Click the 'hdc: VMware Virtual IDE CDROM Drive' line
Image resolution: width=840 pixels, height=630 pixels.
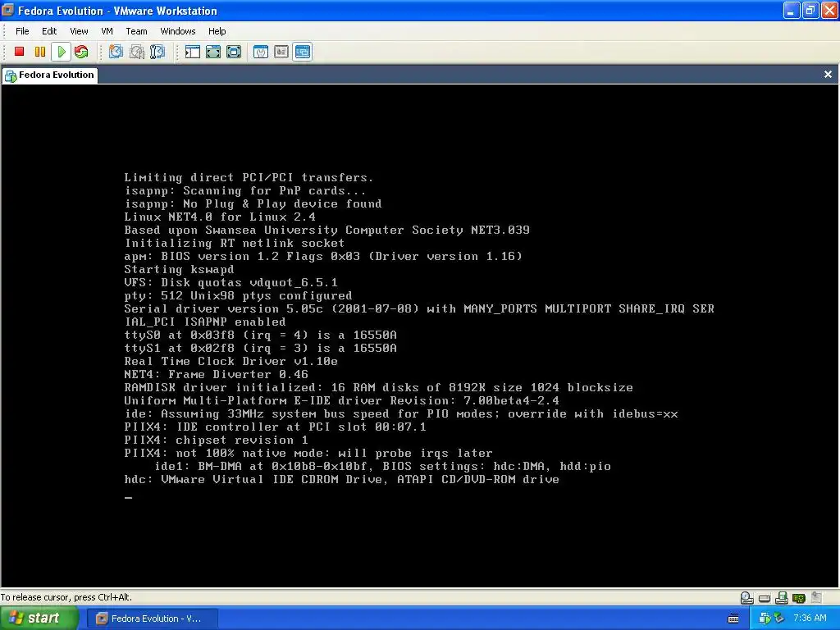(x=342, y=479)
